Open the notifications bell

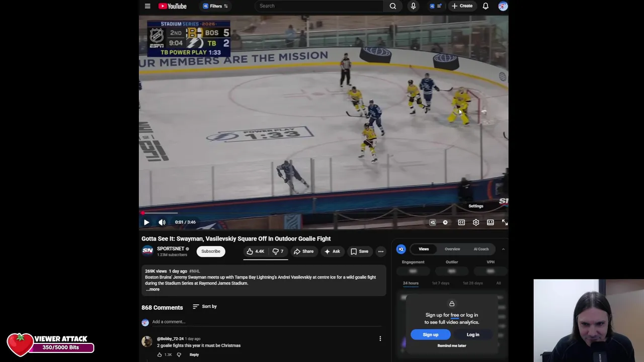point(486,6)
